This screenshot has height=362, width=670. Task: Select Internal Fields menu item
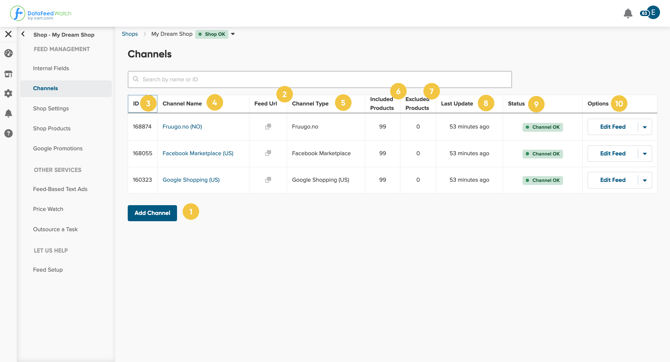pos(51,68)
